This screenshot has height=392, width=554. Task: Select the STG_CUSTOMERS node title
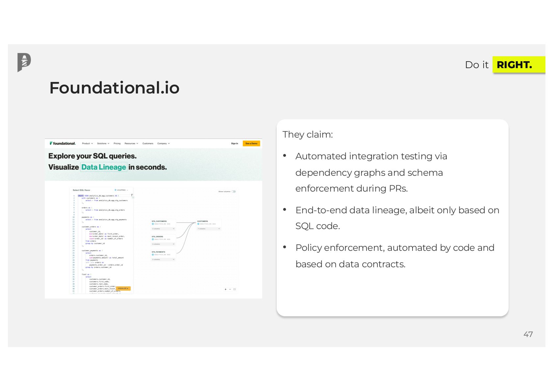click(159, 221)
